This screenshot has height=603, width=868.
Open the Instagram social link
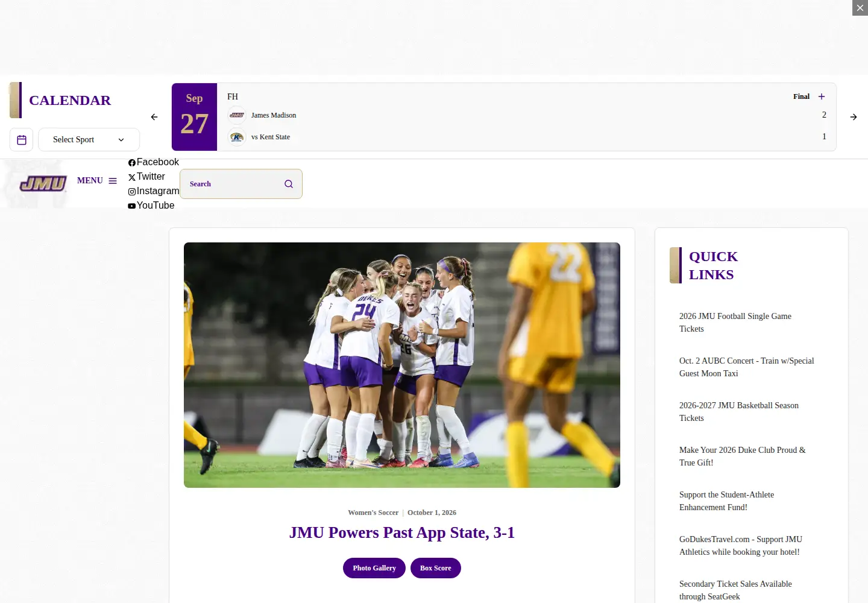pyautogui.click(x=154, y=191)
